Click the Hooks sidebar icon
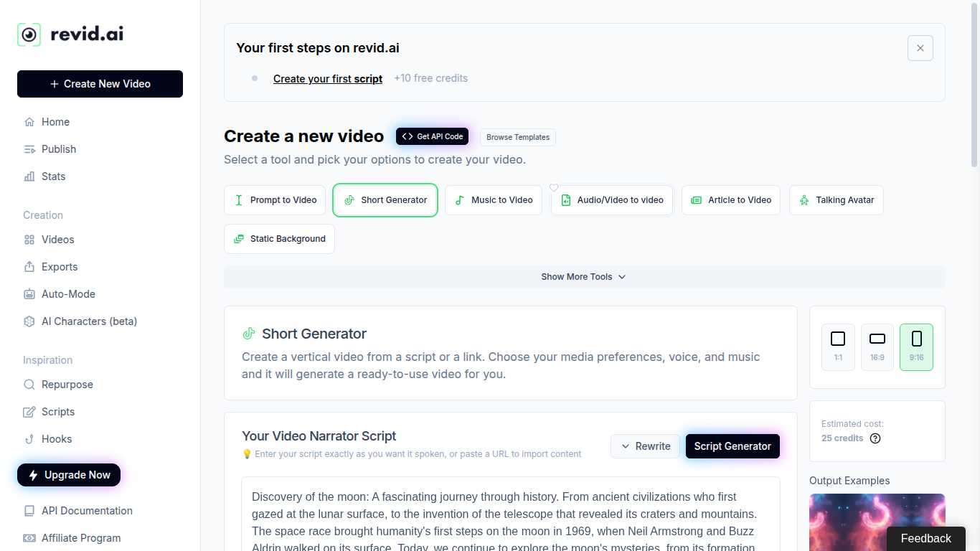The image size is (980, 551). (x=29, y=439)
